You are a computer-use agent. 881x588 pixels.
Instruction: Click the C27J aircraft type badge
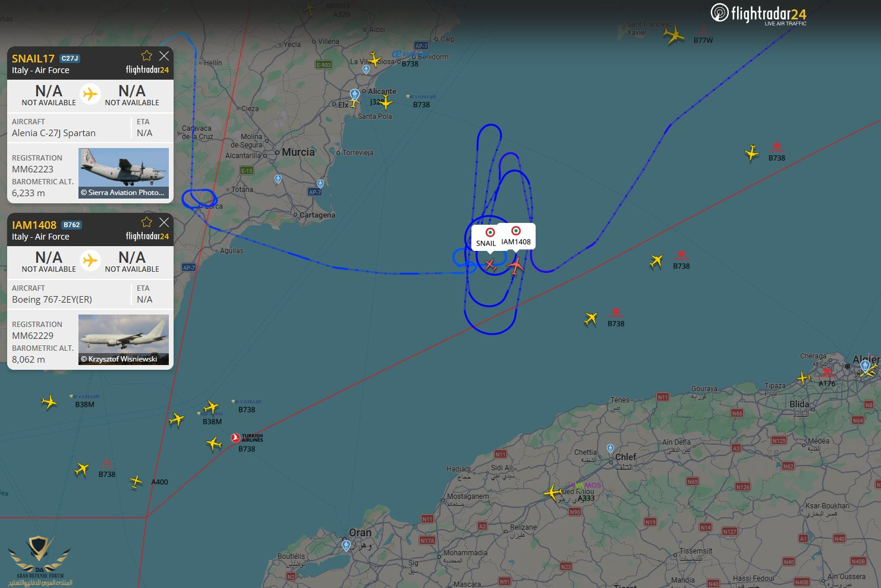click(x=70, y=58)
